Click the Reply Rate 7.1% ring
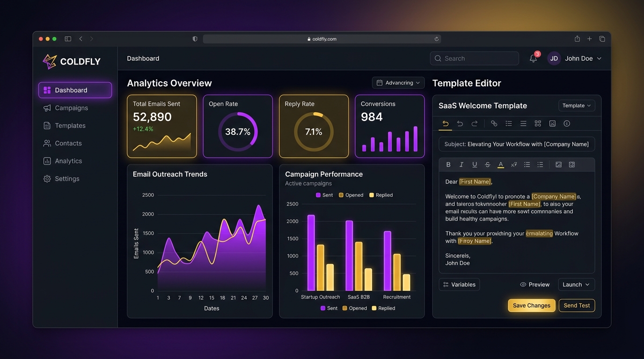Screen dimensions: 644x359 [x=314, y=132]
